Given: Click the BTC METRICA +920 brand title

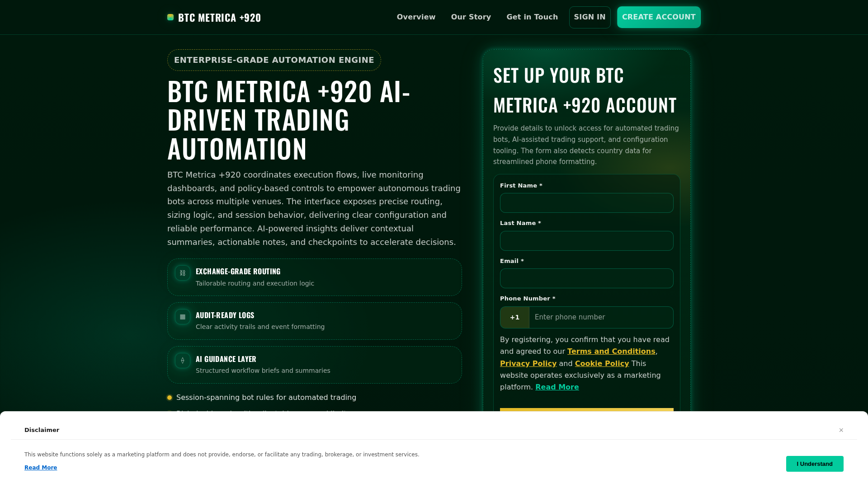Looking at the screenshot, I should pyautogui.click(x=219, y=17).
